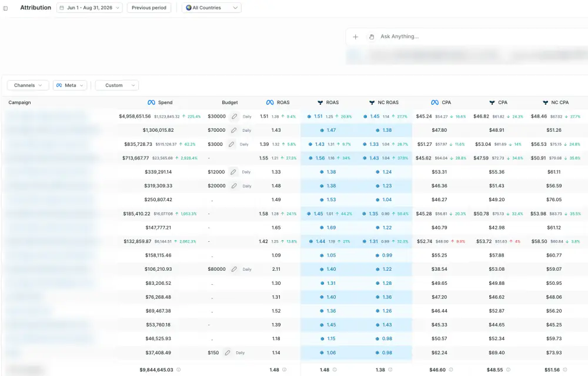Sort by Campaign column header
The image size is (588, 376).
(x=19, y=102)
